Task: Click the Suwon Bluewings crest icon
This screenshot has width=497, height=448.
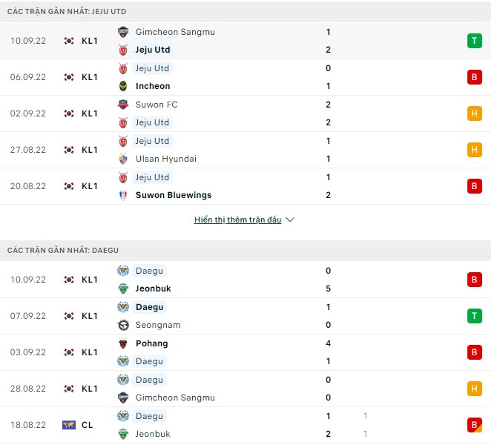Action: tap(123, 195)
